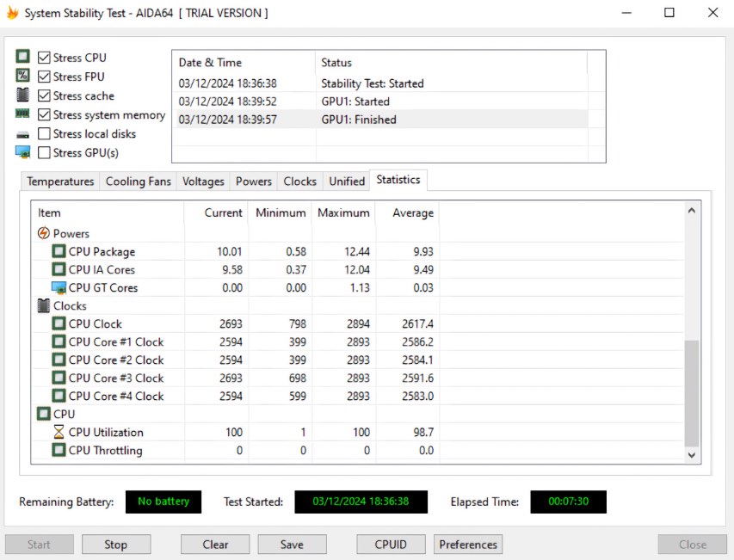Enable the Stress local disks checkbox
The image size is (734, 560).
tap(44, 134)
